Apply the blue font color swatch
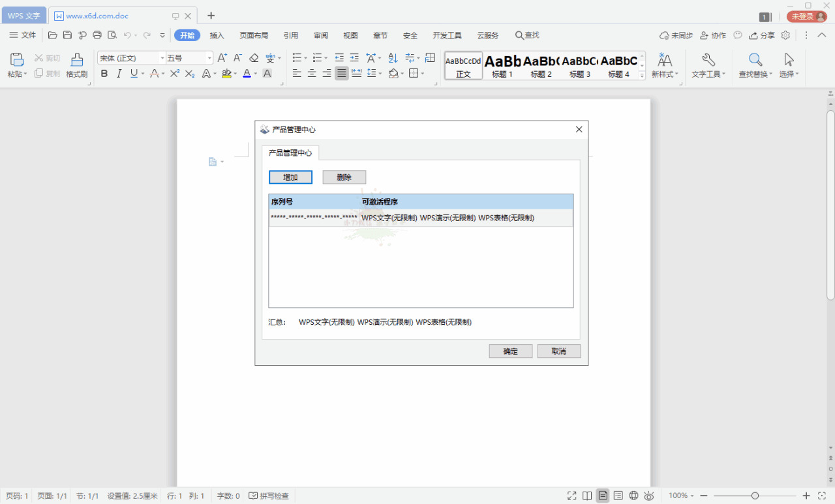The image size is (835, 504). coord(247,74)
